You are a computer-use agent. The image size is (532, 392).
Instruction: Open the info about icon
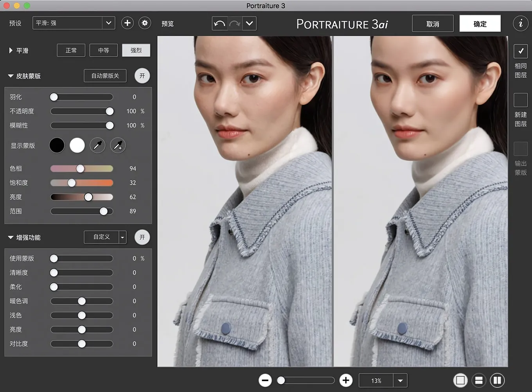pyautogui.click(x=520, y=23)
